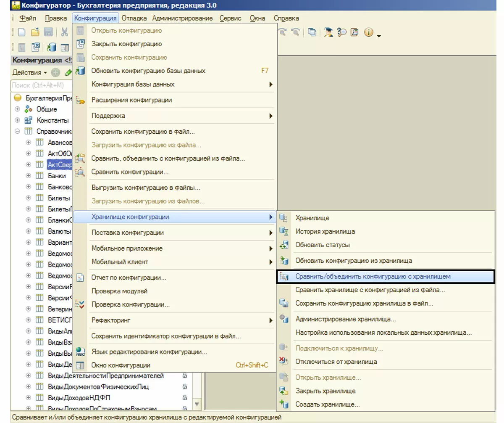Image resolution: width=504 pixels, height=423 pixels.
Task: Click the orange info icon in toolbar
Action: tap(368, 32)
